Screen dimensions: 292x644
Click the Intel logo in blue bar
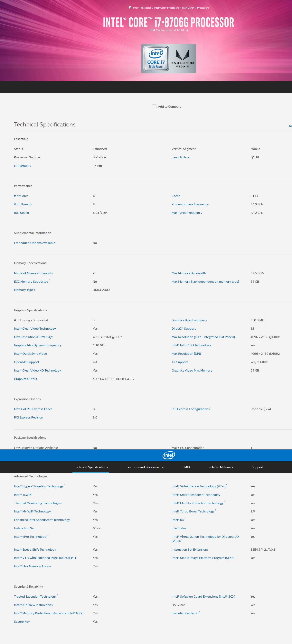tap(169, 455)
